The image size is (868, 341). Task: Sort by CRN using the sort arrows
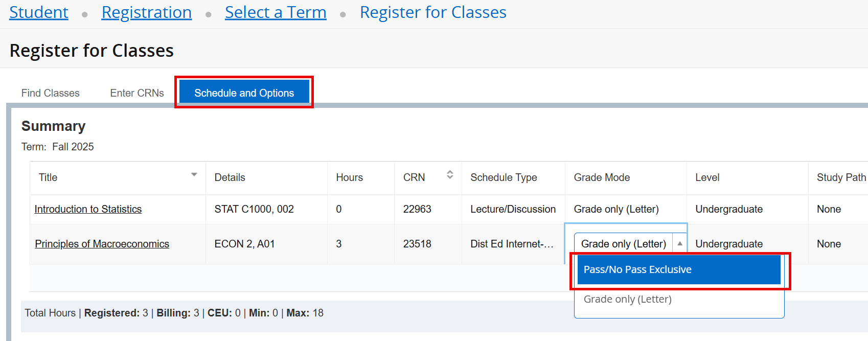pyautogui.click(x=450, y=174)
